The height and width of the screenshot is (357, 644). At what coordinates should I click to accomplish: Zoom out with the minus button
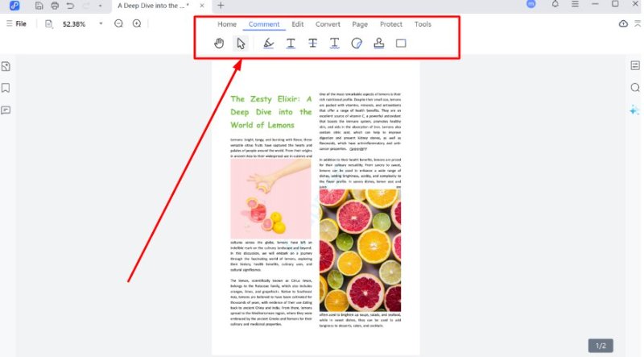coord(118,24)
